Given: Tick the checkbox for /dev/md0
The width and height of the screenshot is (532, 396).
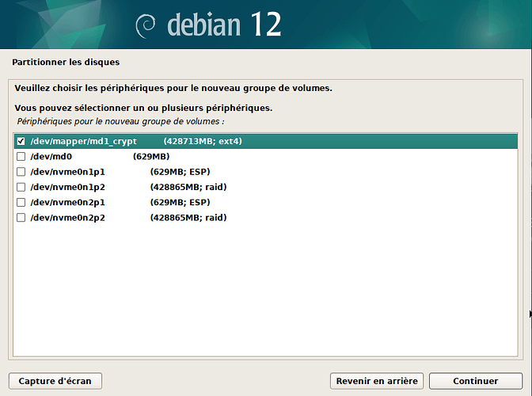Looking at the screenshot, I should (21, 157).
